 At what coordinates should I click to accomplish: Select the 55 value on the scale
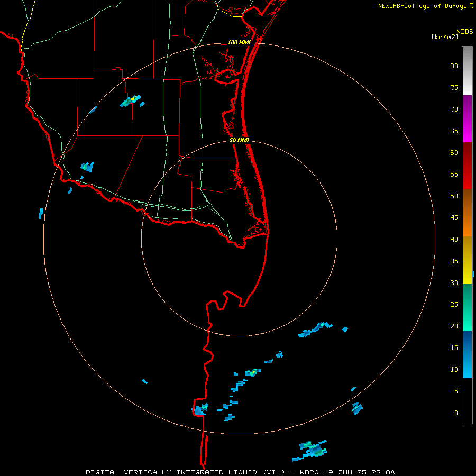click(x=454, y=174)
